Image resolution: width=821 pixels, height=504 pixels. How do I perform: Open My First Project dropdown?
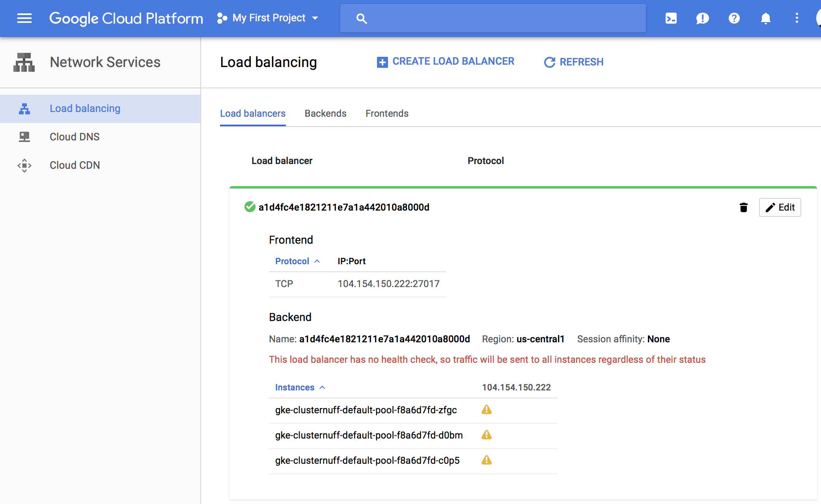pos(268,18)
